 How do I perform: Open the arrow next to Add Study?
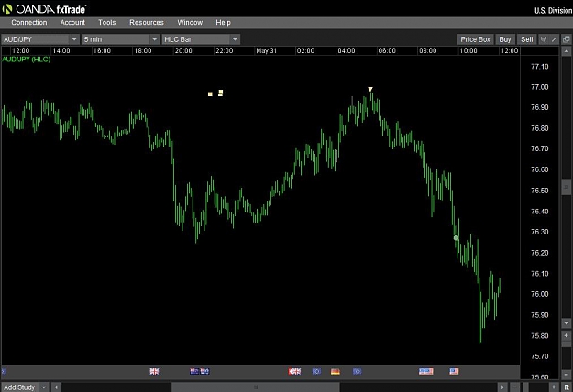pyautogui.click(x=43, y=387)
